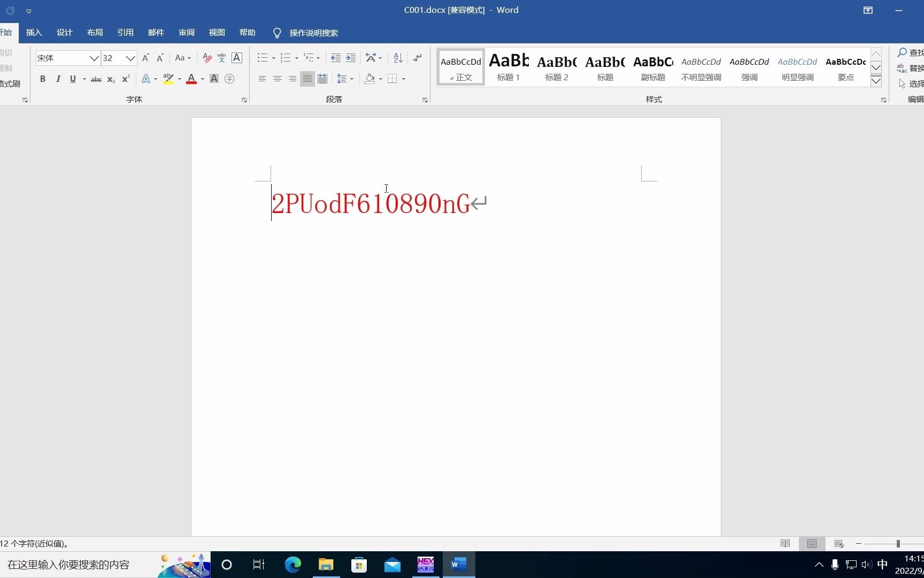This screenshot has height=578, width=924.
Task: Center the paragraph text
Action: (278, 79)
